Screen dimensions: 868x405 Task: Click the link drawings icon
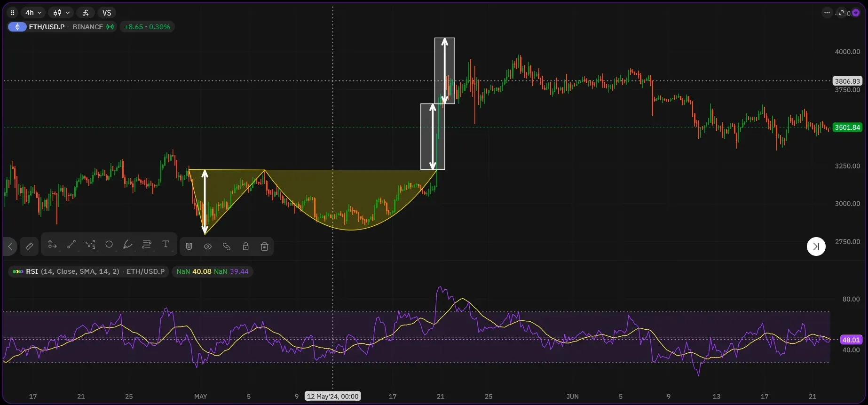[227, 246]
